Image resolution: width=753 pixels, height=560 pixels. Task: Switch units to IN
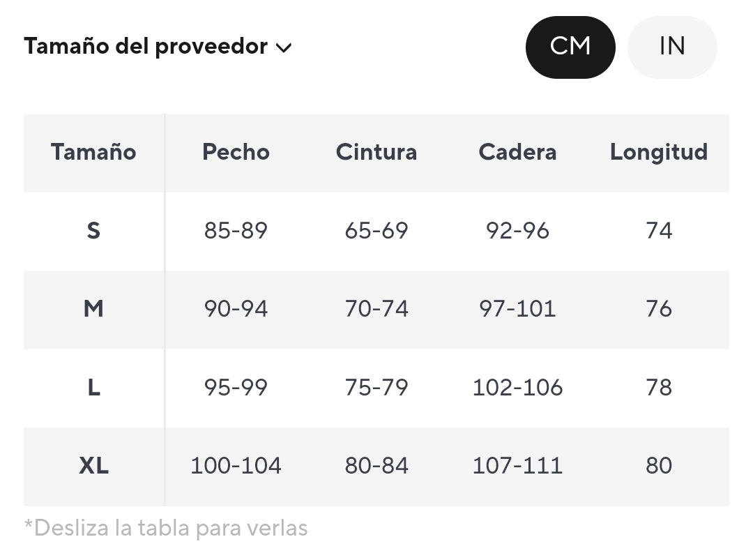[x=671, y=47]
